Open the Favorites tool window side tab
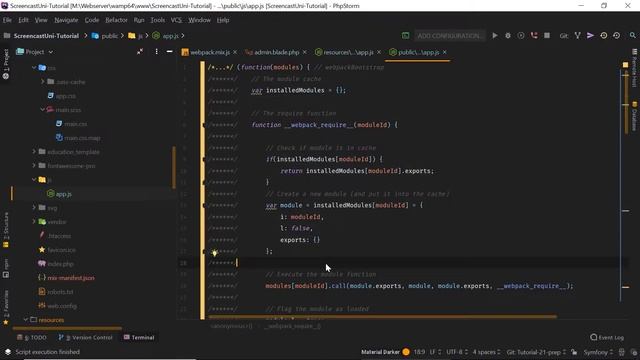 click(6, 307)
